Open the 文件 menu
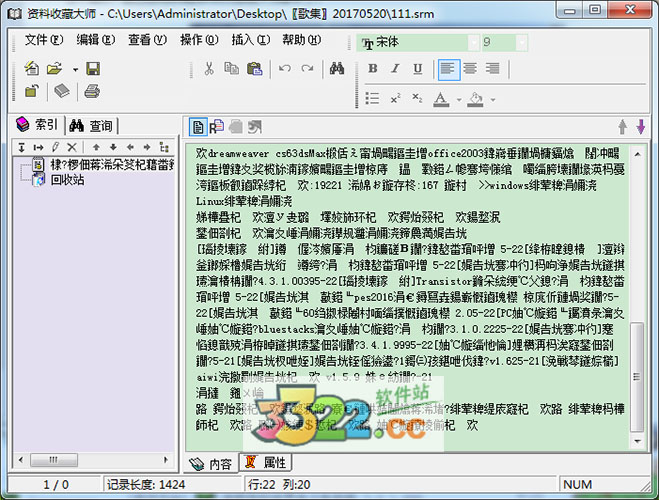 (44, 40)
